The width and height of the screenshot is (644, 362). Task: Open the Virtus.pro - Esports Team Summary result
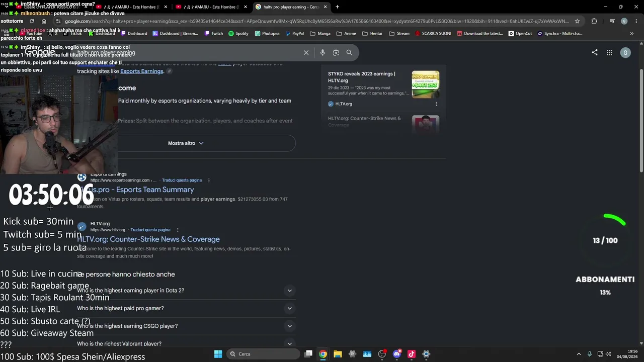point(135,190)
